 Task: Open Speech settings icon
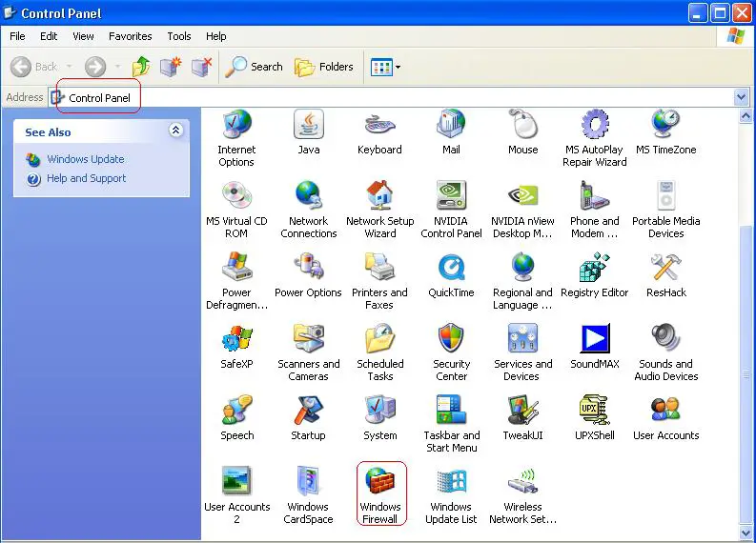(x=236, y=418)
